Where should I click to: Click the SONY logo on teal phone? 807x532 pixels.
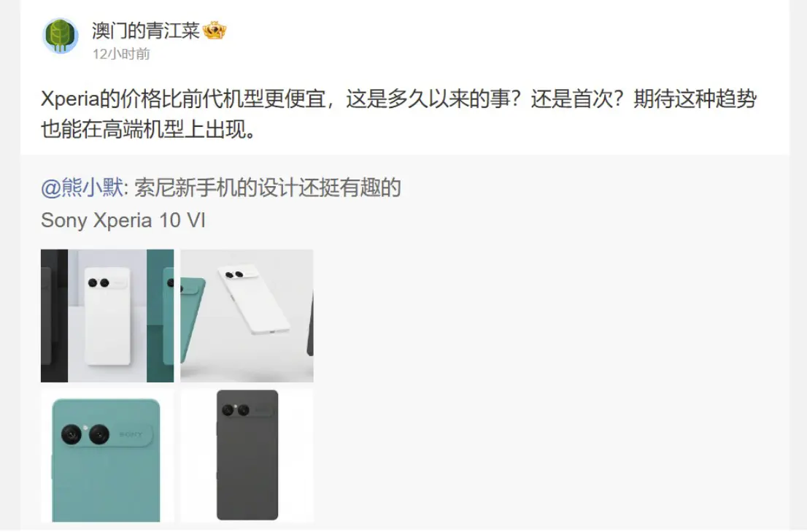(x=131, y=435)
